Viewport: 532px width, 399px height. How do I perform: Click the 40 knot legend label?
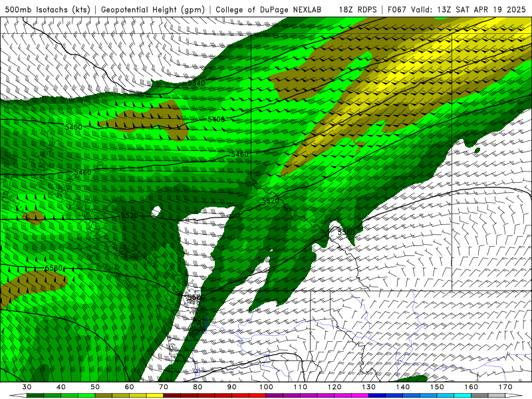point(61,387)
